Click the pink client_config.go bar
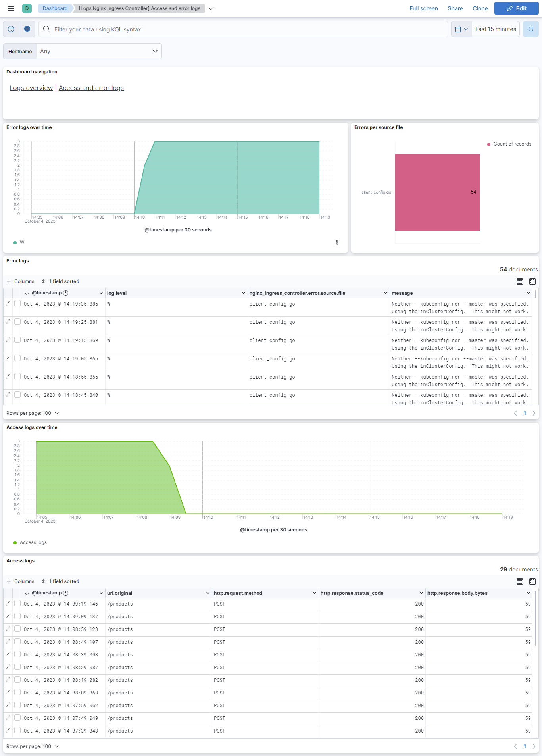Screen dimensions: 542x756 [x=437, y=192]
